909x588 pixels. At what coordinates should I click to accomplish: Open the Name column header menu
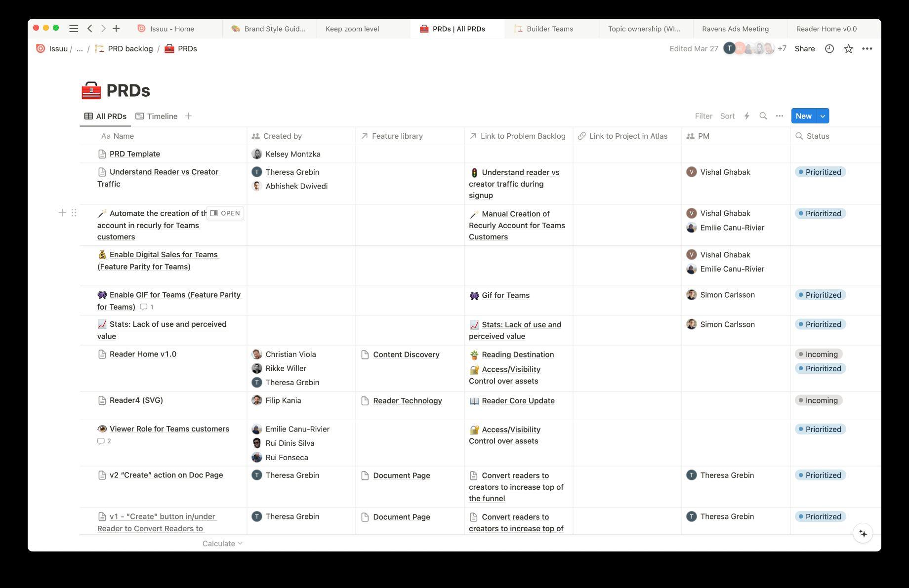click(x=163, y=136)
